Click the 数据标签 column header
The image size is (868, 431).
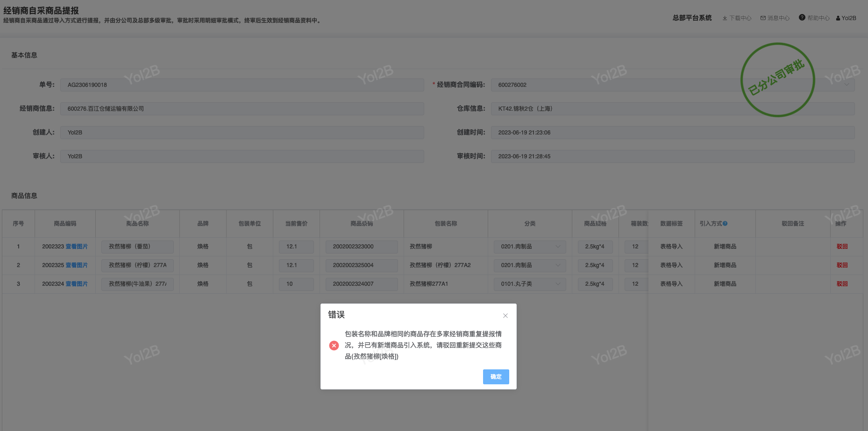pyautogui.click(x=671, y=224)
